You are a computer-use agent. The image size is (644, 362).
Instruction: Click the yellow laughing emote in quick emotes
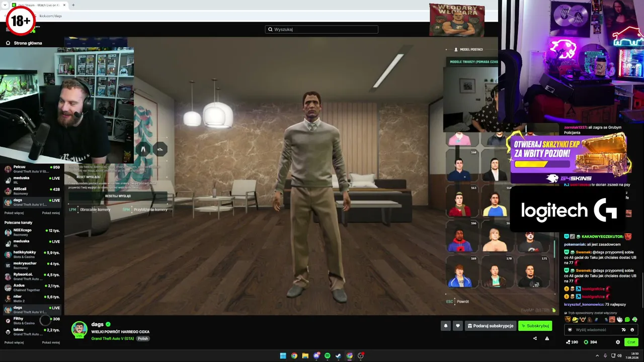pyautogui.click(x=575, y=319)
